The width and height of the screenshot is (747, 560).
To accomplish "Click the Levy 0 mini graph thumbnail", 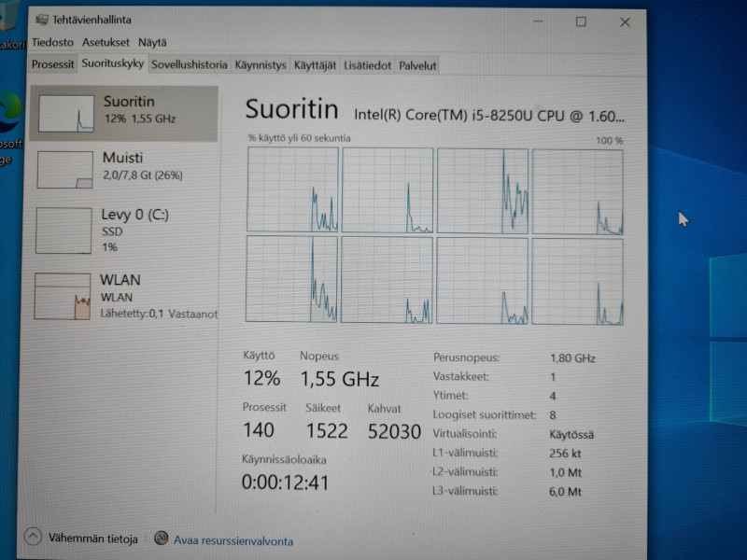I will (63, 231).
